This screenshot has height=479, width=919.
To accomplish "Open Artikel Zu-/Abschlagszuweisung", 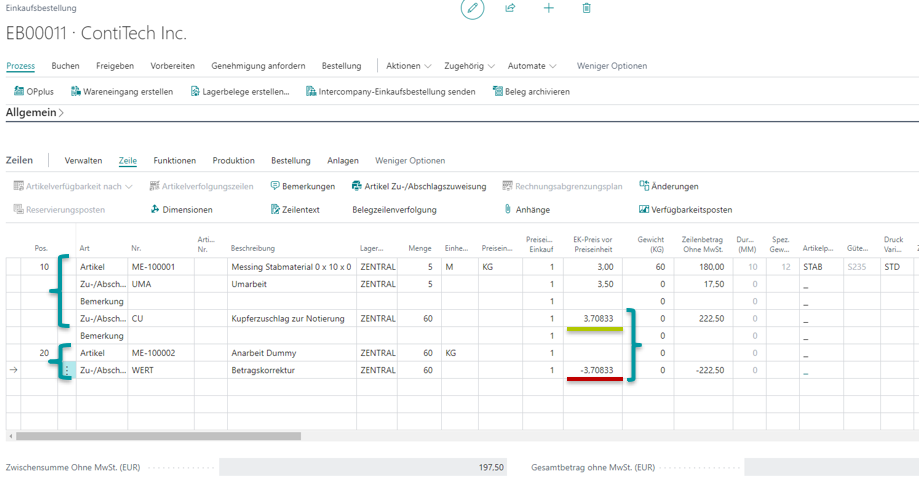I will [x=418, y=186].
